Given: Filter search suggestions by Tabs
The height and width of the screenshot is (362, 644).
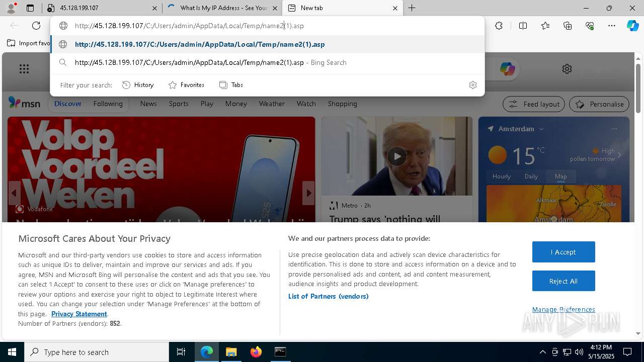Looking at the screenshot, I should 231,85.
